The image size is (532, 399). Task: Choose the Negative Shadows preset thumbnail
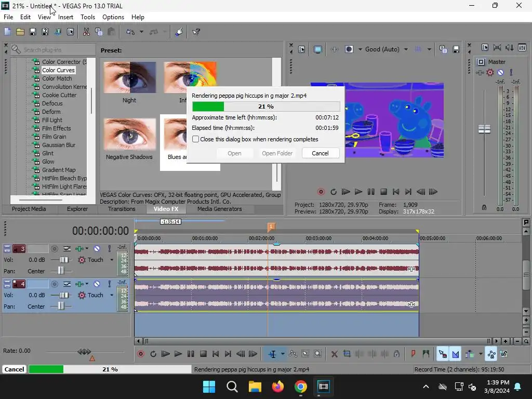coord(129,135)
